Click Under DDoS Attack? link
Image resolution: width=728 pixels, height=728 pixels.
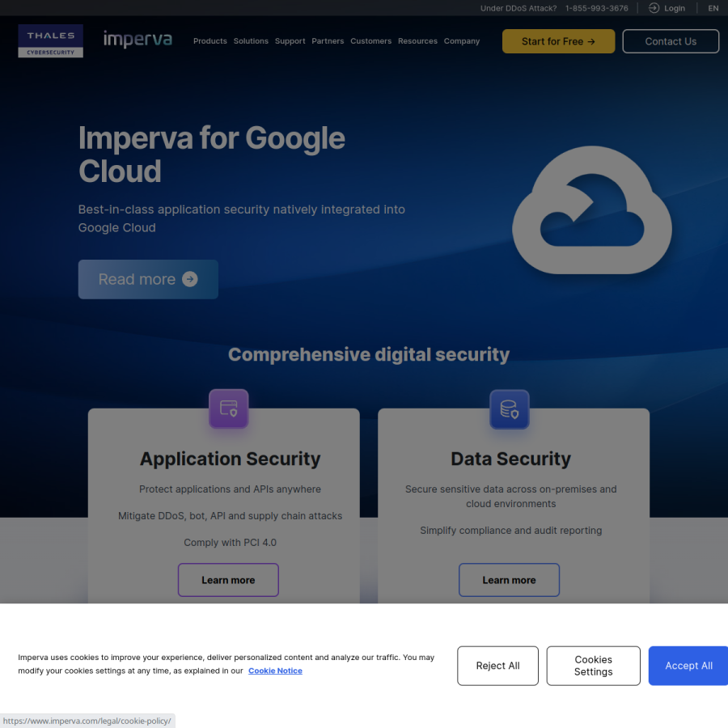518,8
